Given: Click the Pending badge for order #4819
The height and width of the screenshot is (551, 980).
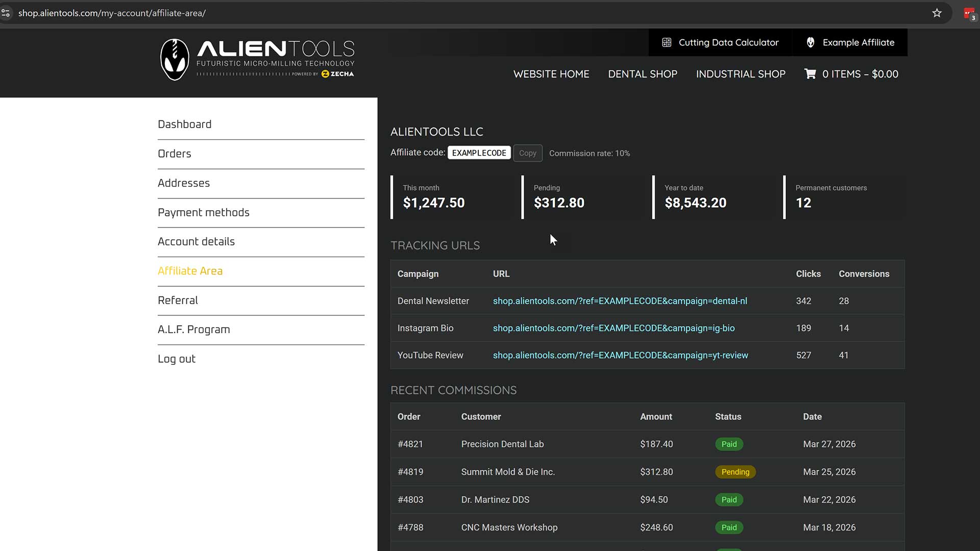Looking at the screenshot, I should click(735, 472).
